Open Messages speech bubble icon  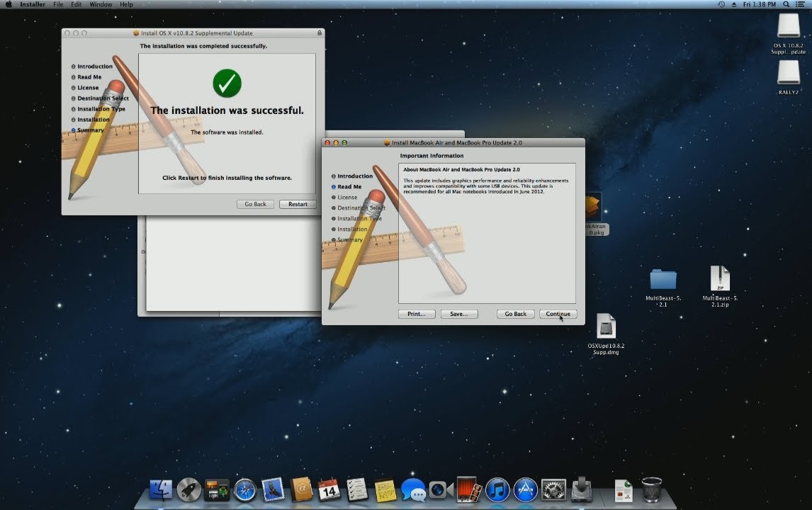413,489
